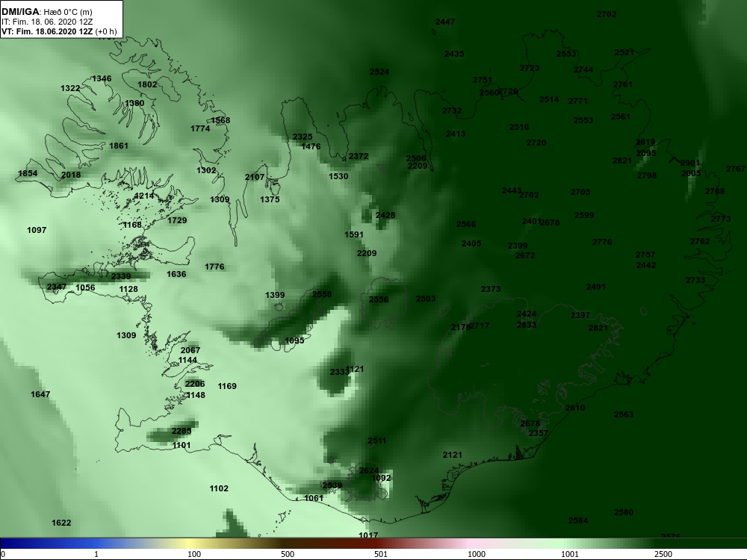
Task: Select the 2776 value in the east
Action: click(x=601, y=242)
